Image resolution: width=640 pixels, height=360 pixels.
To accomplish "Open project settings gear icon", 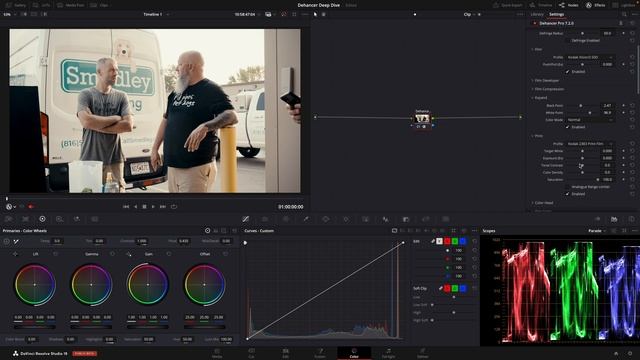I will 630,353.
